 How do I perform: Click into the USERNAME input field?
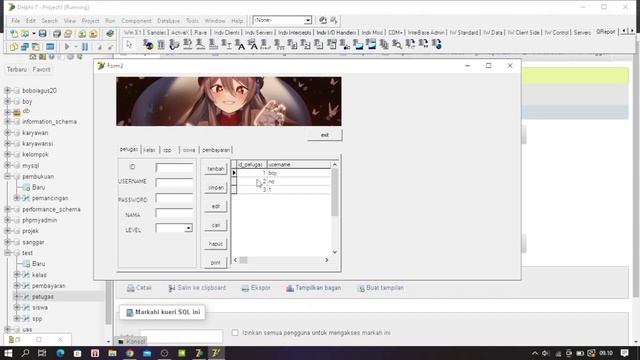(x=174, y=183)
